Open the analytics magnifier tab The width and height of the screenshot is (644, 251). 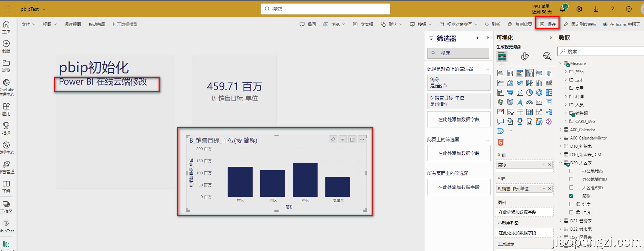point(547,56)
